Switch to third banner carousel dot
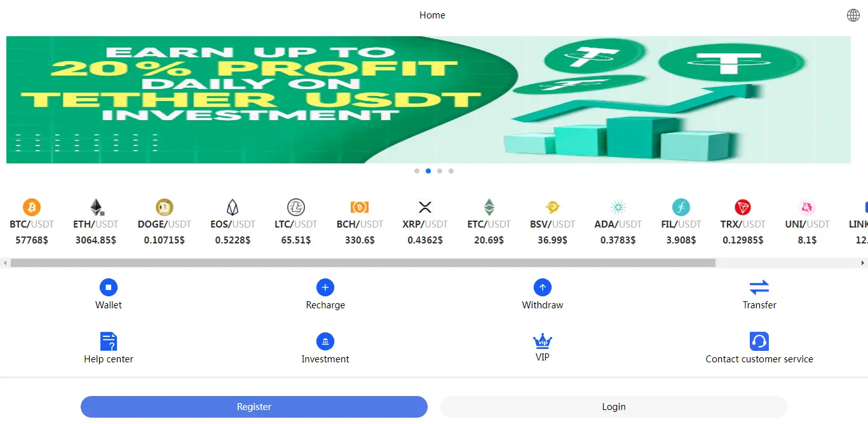Viewport: 868px width, 424px height. tap(440, 171)
